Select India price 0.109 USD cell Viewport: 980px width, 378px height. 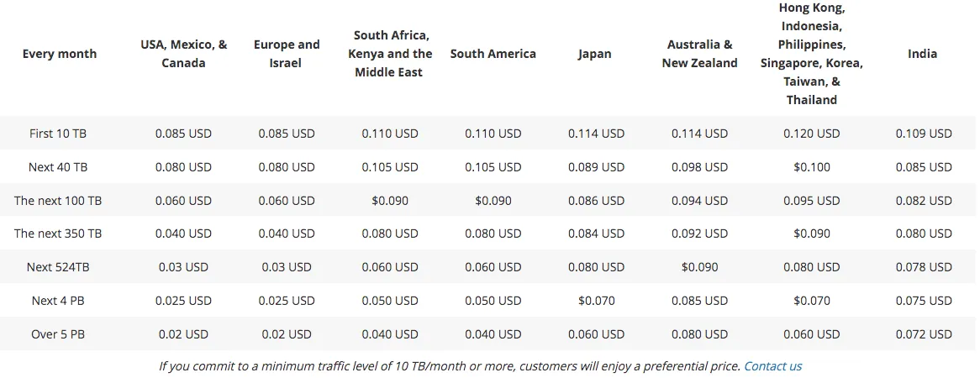(924, 133)
